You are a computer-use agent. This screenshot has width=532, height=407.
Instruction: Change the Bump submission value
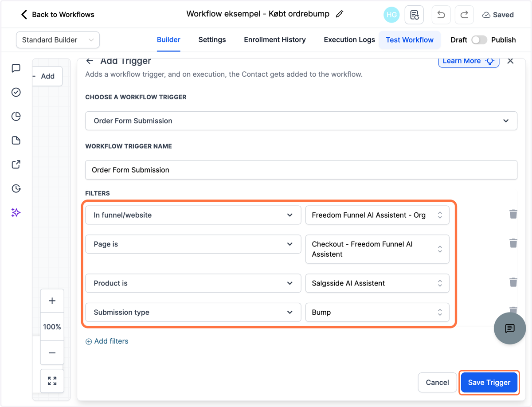(x=377, y=312)
